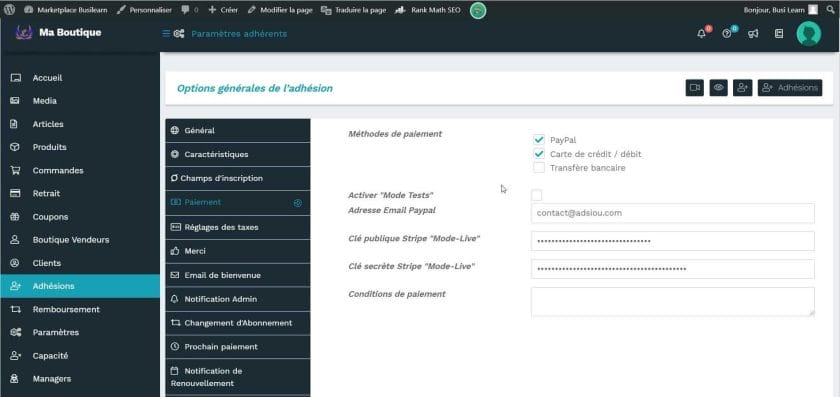Open Articles in sidebar
Image resolution: width=840 pixels, height=397 pixels.
tap(80, 124)
